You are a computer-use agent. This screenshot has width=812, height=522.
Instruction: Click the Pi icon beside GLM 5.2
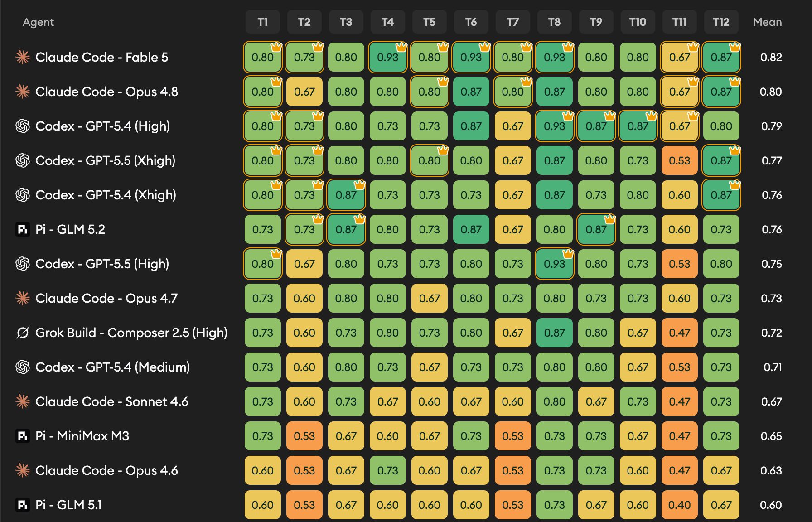pyautogui.click(x=23, y=229)
